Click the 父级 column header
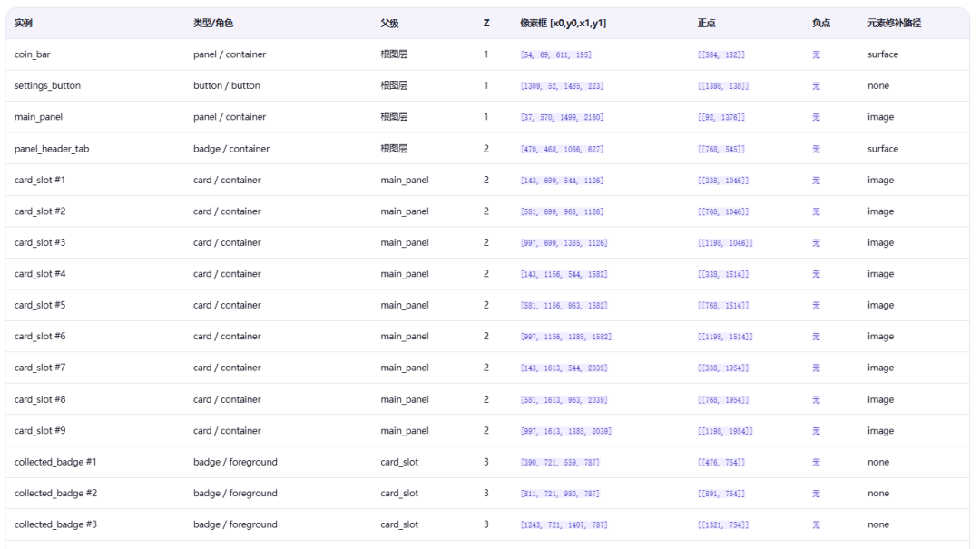This screenshot has height=549, width=980. pyautogui.click(x=389, y=23)
